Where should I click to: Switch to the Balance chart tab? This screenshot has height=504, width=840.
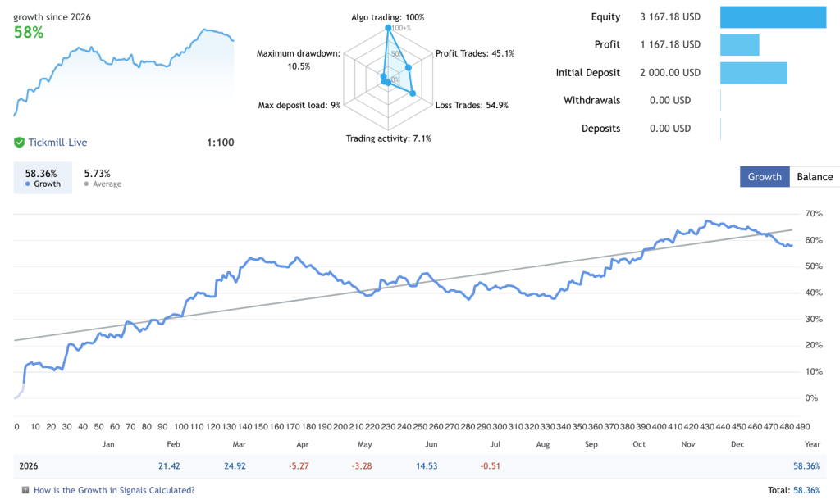(x=815, y=177)
